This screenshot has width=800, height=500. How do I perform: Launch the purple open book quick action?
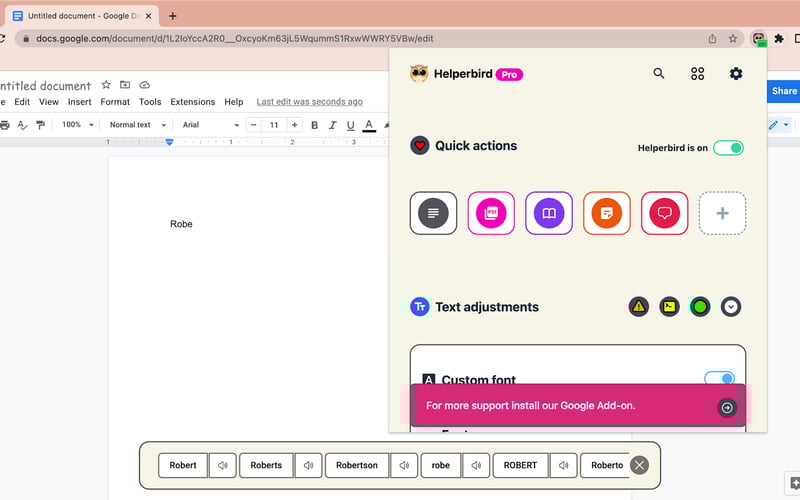coord(549,213)
